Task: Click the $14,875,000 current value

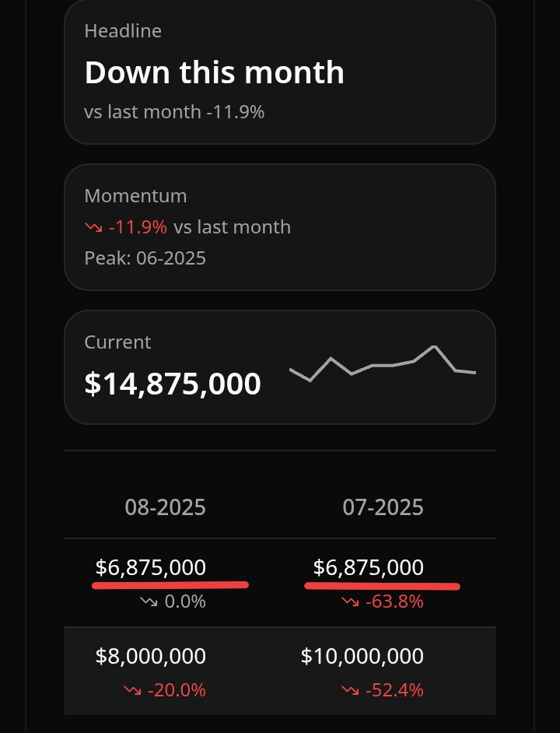Action: [x=172, y=384]
